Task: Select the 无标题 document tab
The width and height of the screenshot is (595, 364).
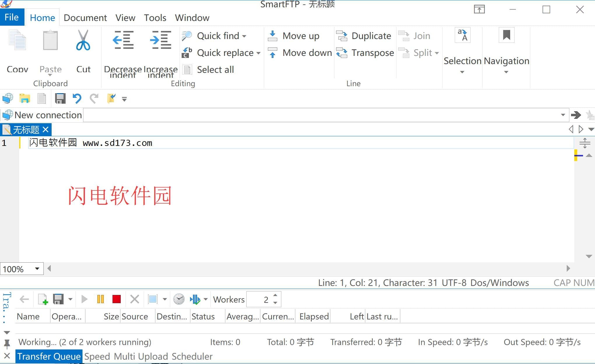Action: [26, 130]
